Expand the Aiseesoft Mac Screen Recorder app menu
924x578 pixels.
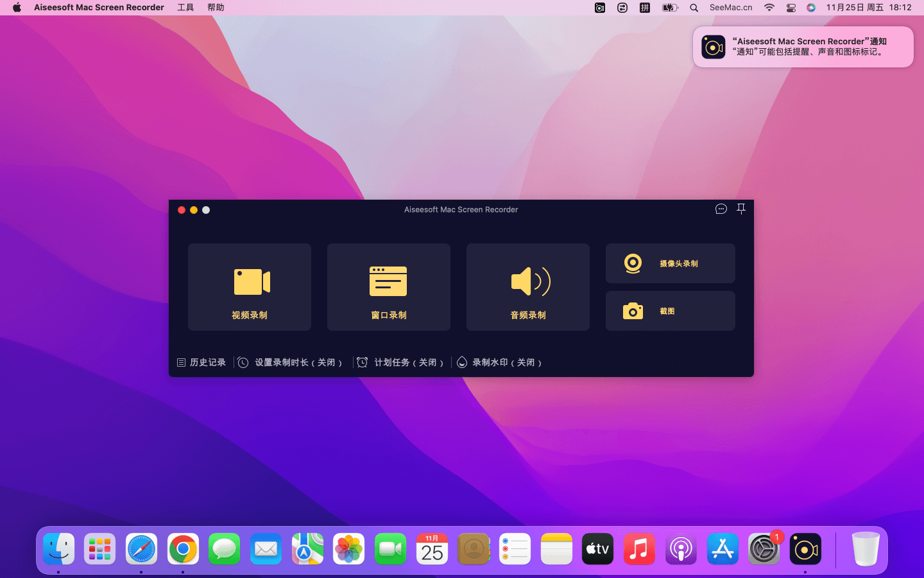coord(99,8)
